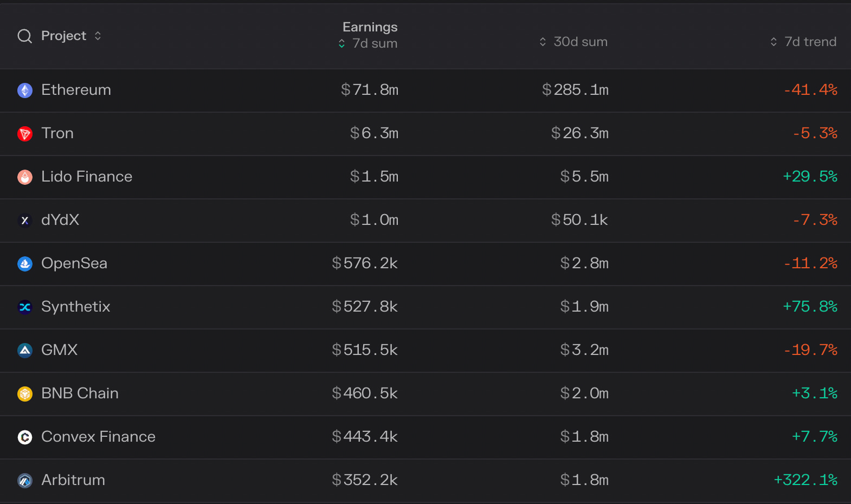The width and height of the screenshot is (851, 504).
Task: Select GMX's -19.7% trend value
Action: tap(810, 350)
